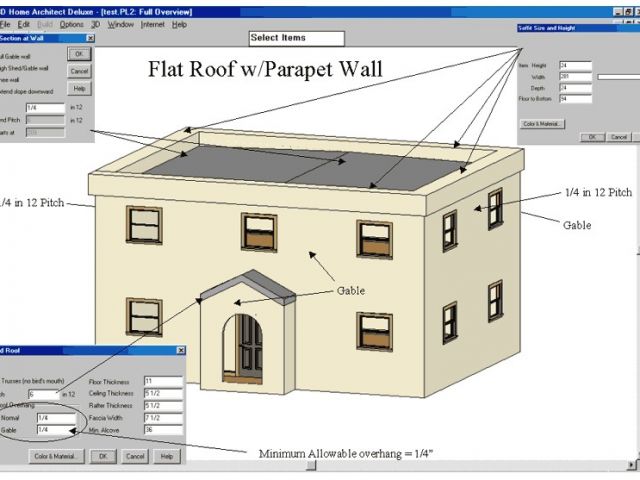Click Help in Section at Wall dialog

pyautogui.click(x=79, y=89)
